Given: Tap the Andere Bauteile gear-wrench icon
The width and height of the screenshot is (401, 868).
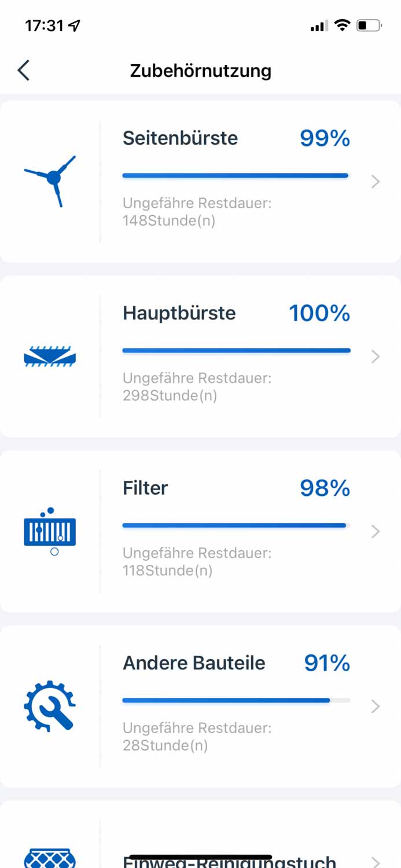Looking at the screenshot, I should click(x=50, y=705).
